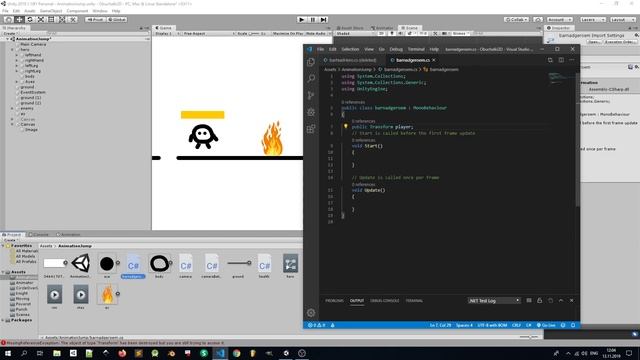
Task: Expand the hero object in Hierarchy
Action: tap(12, 49)
